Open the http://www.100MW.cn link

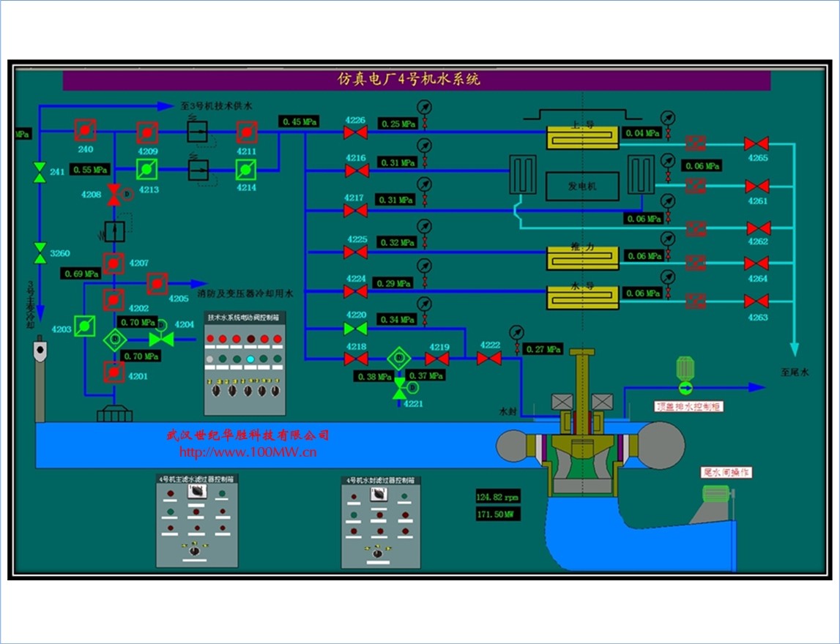click(x=248, y=452)
